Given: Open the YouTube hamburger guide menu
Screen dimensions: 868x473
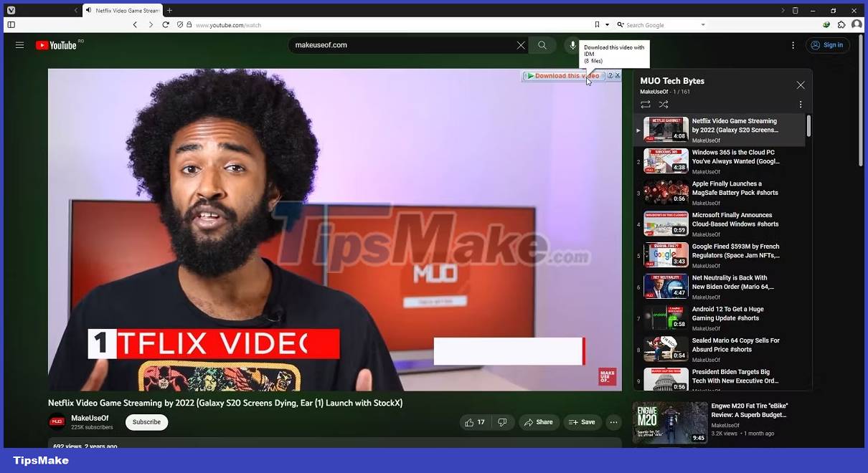Looking at the screenshot, I should click(19, 45).
